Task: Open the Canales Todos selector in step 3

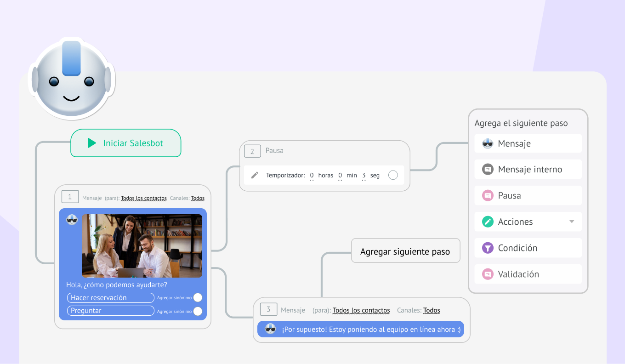Action: click(432, 310)
